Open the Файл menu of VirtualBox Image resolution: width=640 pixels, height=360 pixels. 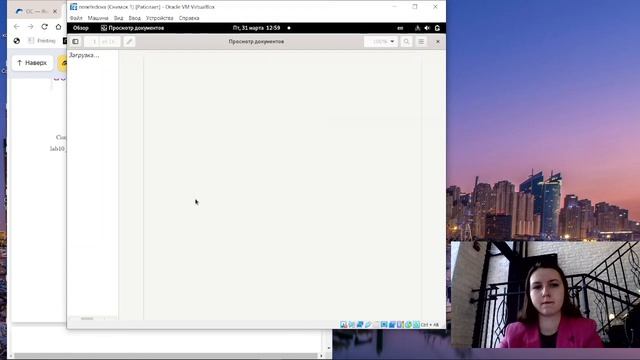click(x=76, y=18)
